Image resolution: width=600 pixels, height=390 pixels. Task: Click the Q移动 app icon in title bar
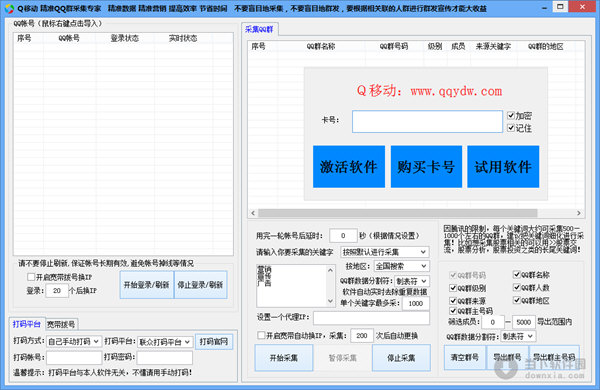point(9,8)
